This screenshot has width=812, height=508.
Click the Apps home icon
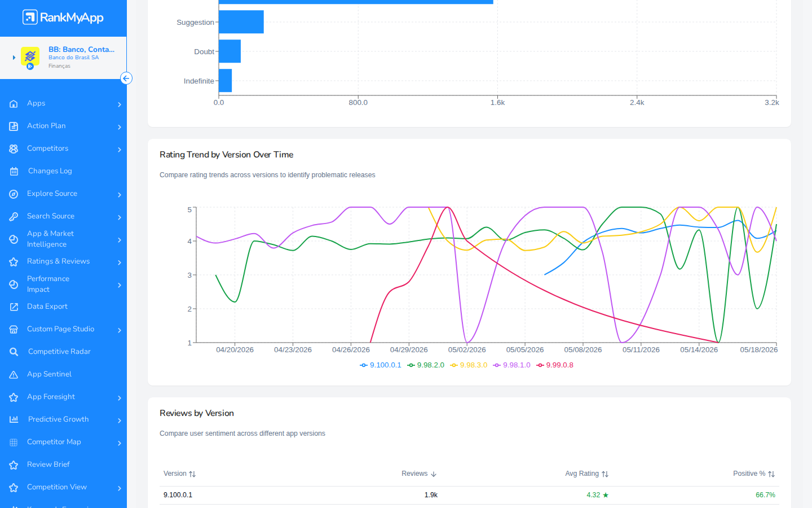click(x=14, y=104)
